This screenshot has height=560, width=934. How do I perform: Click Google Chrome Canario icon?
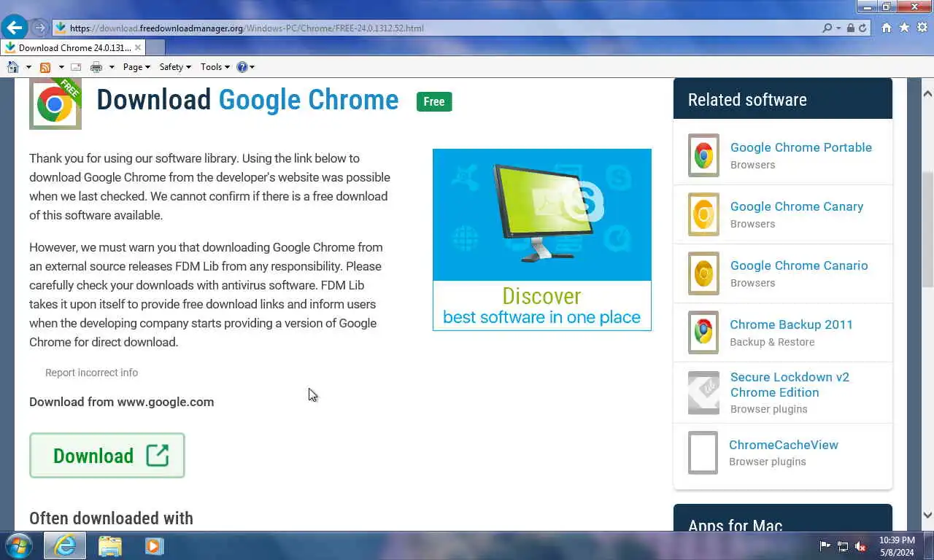pos(703,273)
